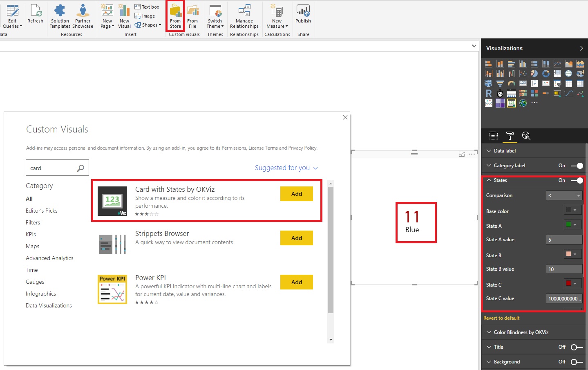This screenshot has width=588, height=370.
Task: Select the KPIs category
Action: 31,234
